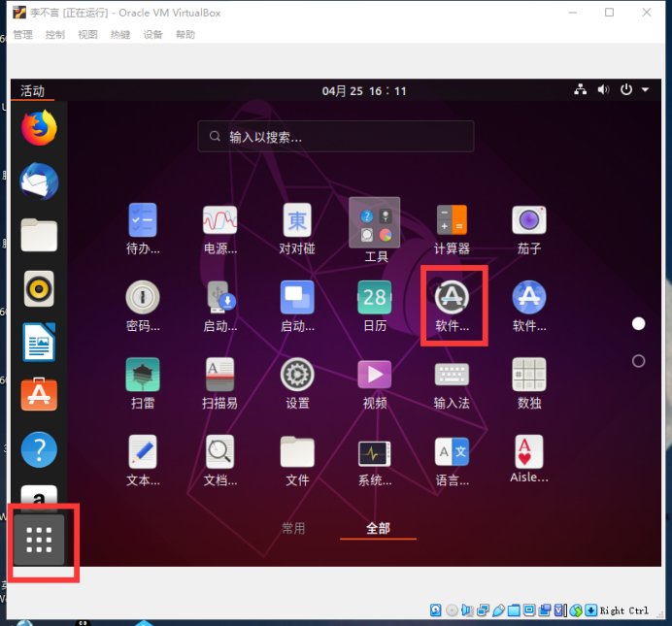The height and width of the screenshot is (626, 672).
Task: Open the 文件 files app
Action: (x=297, y=461)
